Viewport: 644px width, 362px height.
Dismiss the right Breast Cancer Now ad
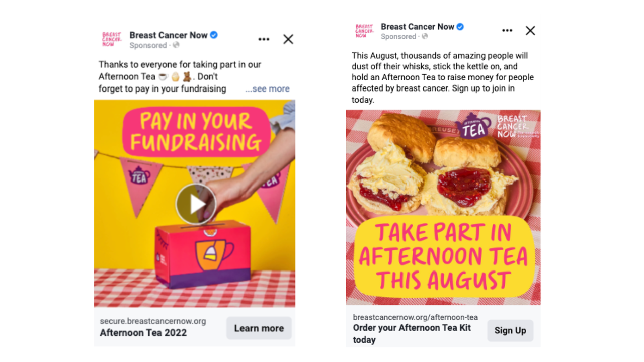click(x=530, y=31)
